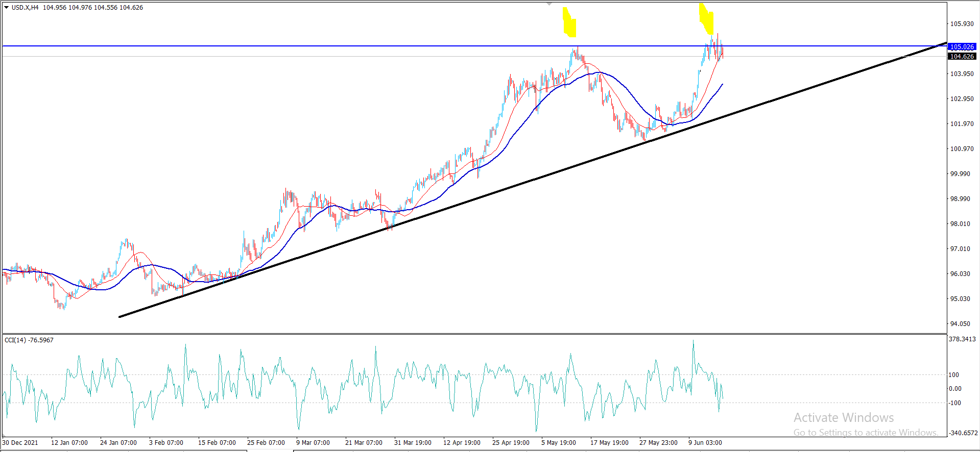The height and width of the screenshot is (452, 980).
Task: Click the 378.3413 CCI scale maximum
Action: click(962, 339)
